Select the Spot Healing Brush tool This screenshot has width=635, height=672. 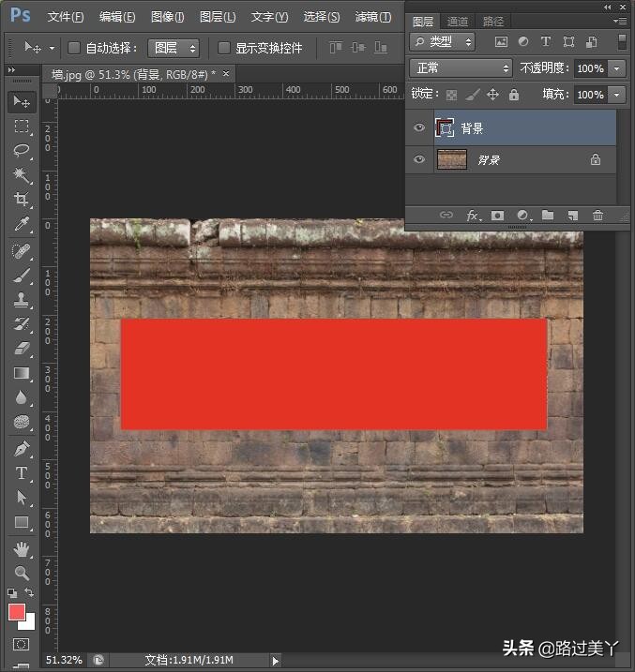coord(22,251)
